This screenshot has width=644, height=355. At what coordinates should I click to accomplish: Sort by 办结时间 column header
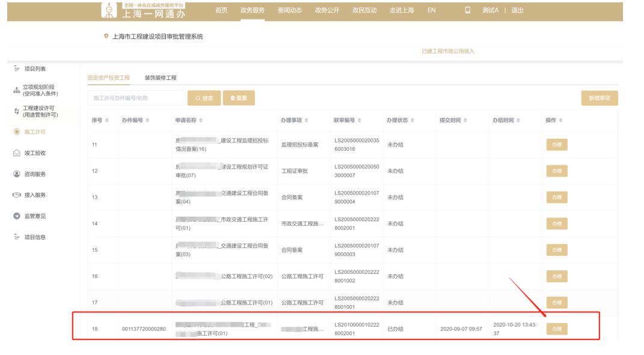[508, 120]
